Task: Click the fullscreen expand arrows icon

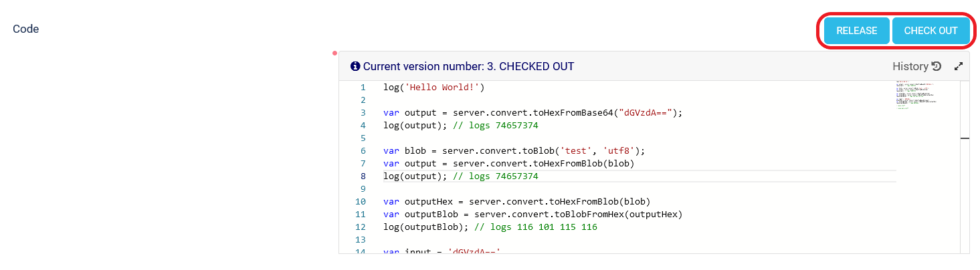Action: [959, 66]
